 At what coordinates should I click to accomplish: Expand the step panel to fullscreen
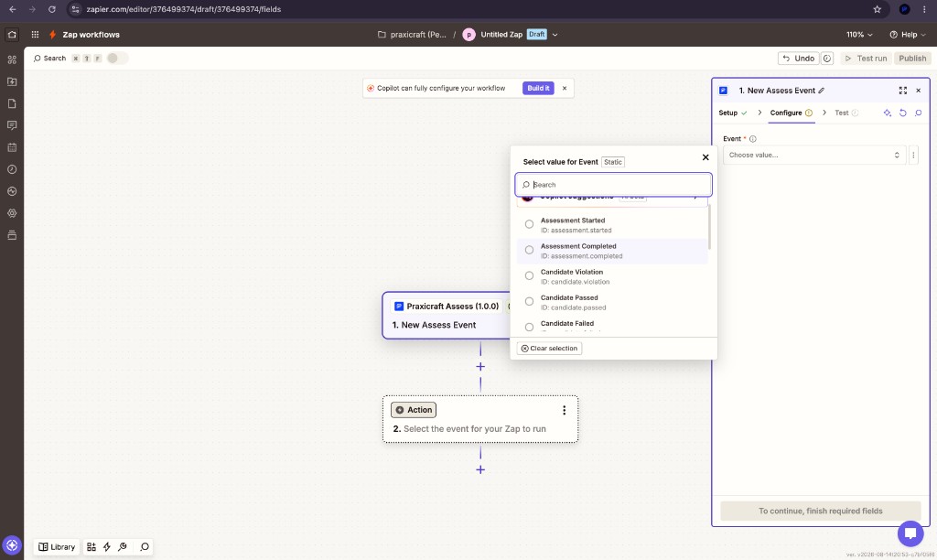click(x=902, y=91)
